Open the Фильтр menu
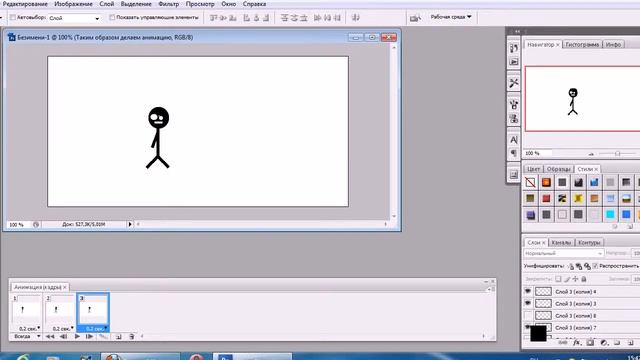Image resolution: width=640 pixels, height=360 pixels. [169, 4]
